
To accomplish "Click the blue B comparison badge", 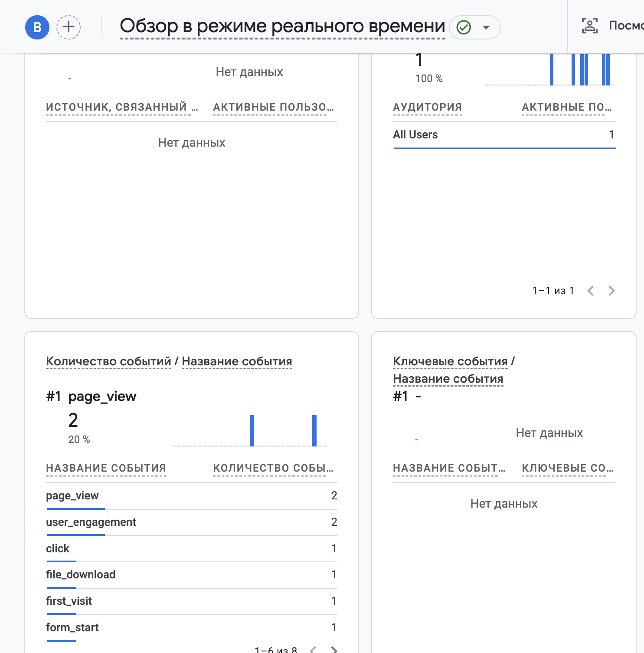I will [37, 27].
